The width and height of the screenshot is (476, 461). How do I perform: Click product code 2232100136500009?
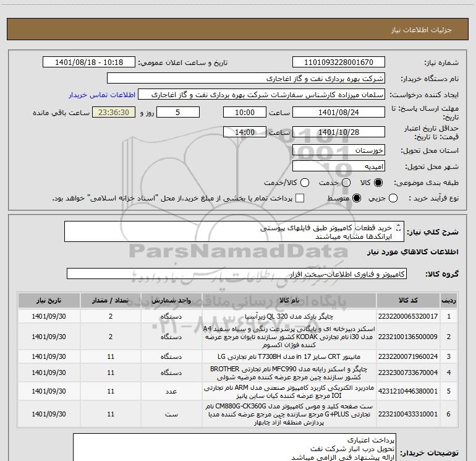click(408, 337)
